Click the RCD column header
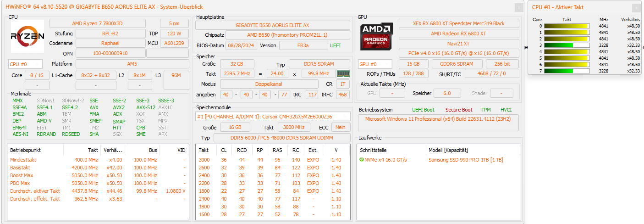This screenshot has width=644, height=224. tap(242, 150)
